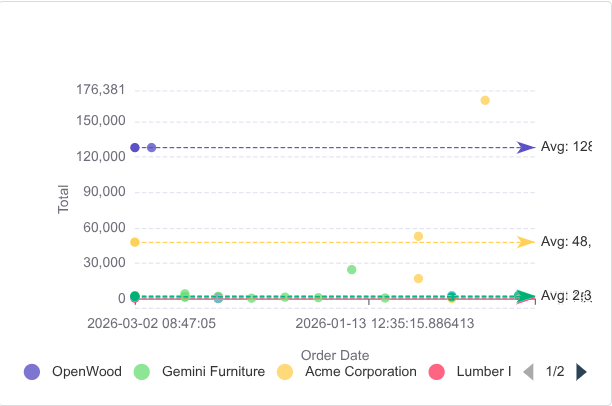
Task: Go to previous legend page arrow
Action: pos(528,372)
